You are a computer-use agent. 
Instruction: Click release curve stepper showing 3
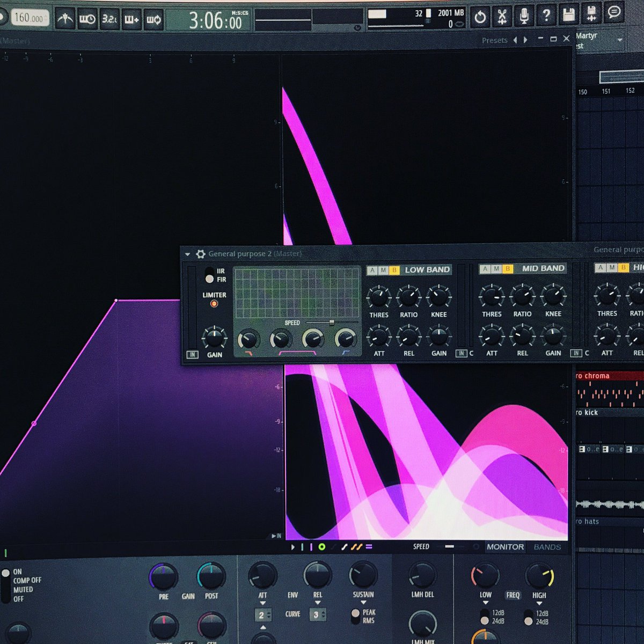[318, 614]
